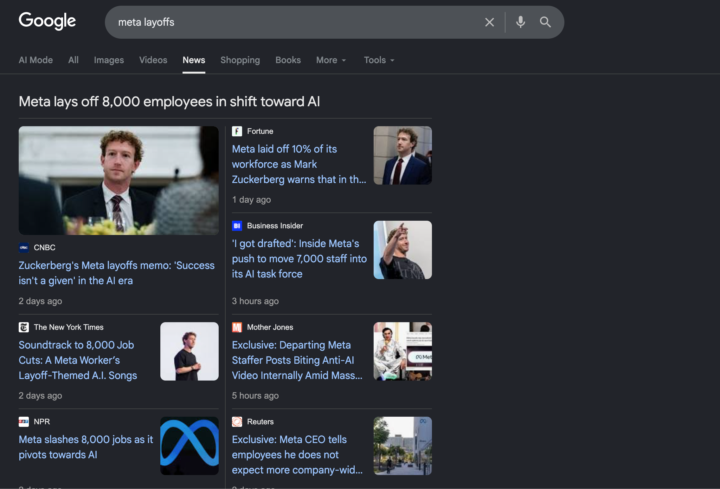Click the New York Times article thumbnail
The image size is (720, 489).
tap(189, 351)
